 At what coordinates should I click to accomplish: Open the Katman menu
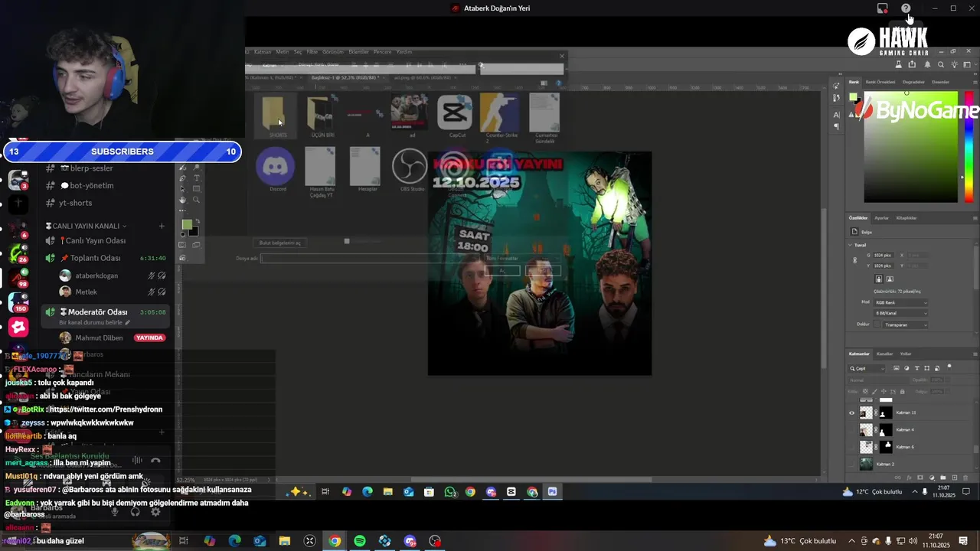(263, 52)
